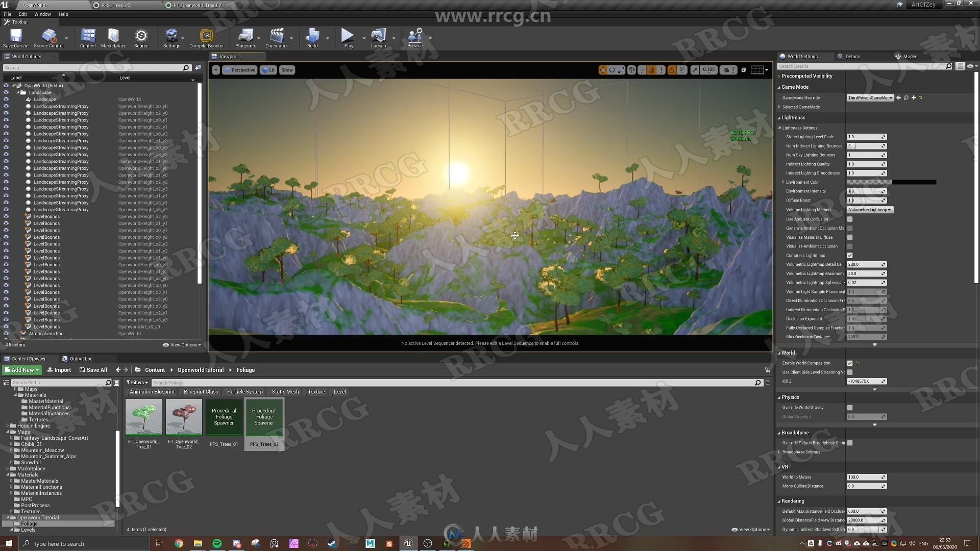Select the Compile/Booster icon
Screen dimensions: 980x551
click(x=207, y=37)
